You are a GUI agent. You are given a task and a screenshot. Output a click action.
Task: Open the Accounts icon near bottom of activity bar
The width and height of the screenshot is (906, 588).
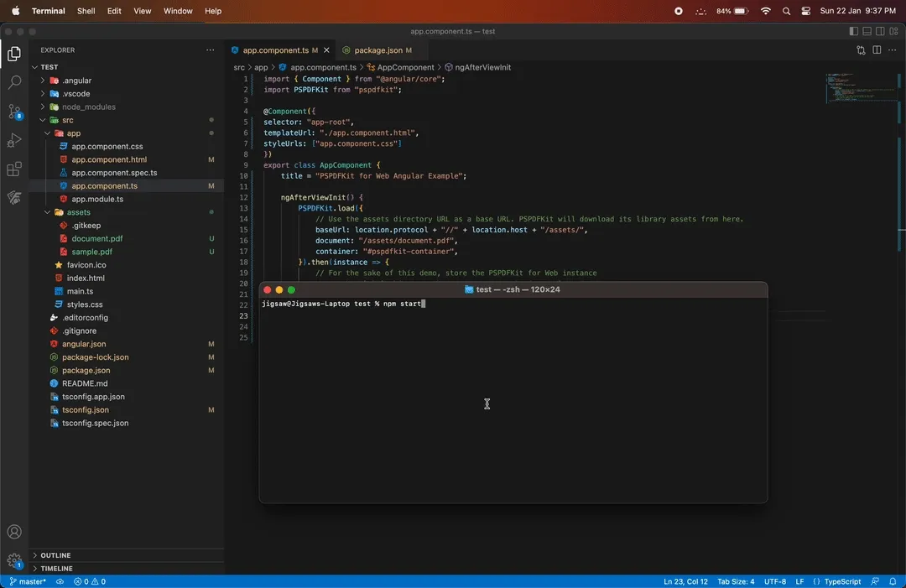click(x=13, y=531)
